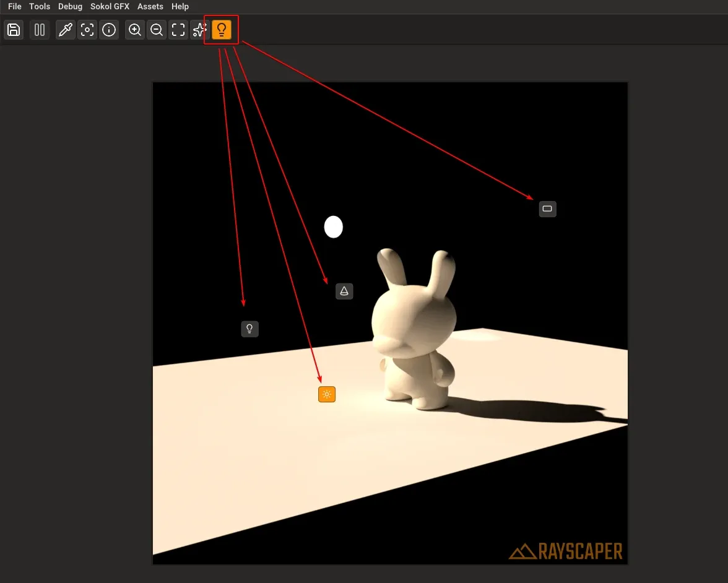Open the File menu
Viewport: 728px width, 583px height.
pos(14,6)
